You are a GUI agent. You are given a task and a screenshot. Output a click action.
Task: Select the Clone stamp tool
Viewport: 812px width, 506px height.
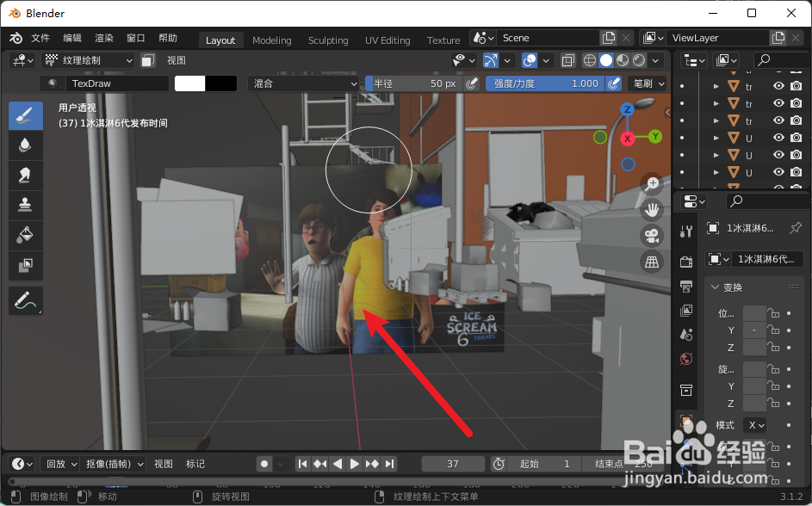tap(25, 206)
